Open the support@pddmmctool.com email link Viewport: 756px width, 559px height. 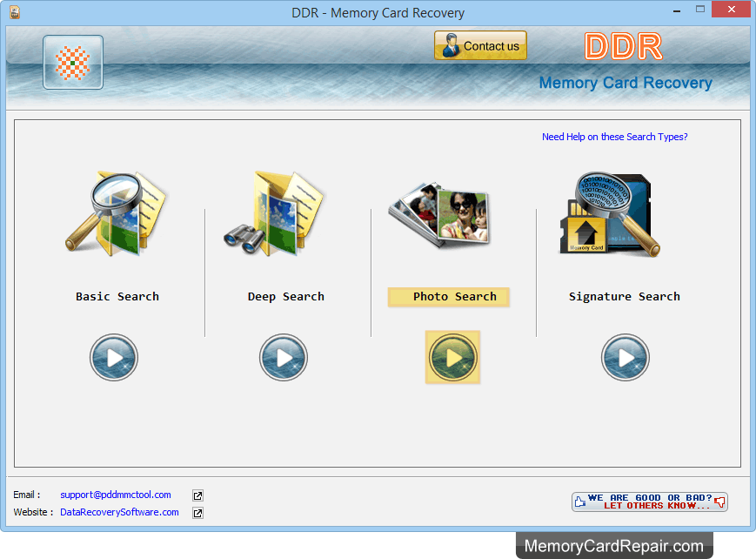coord(115,495)
